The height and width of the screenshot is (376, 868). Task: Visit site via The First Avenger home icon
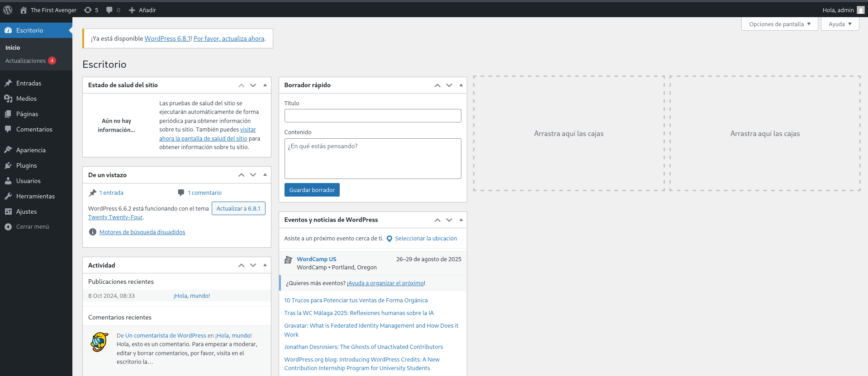(24, 10)
